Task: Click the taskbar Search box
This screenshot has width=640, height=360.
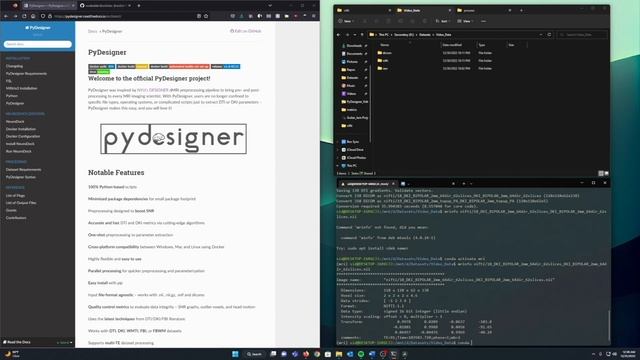Action: (254, 354)
